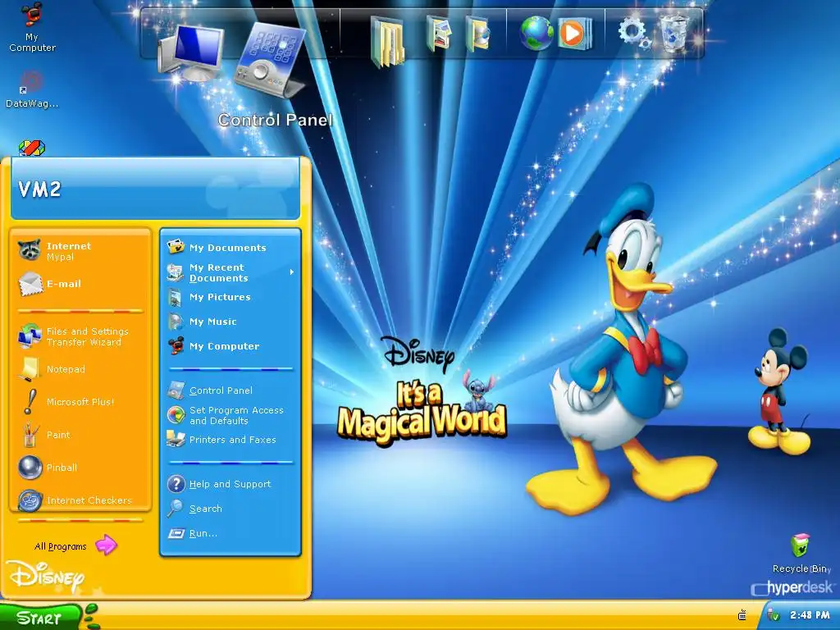Click the Start button
The image size is (840, 630).
pyautogui.click(x=43, y=617)
